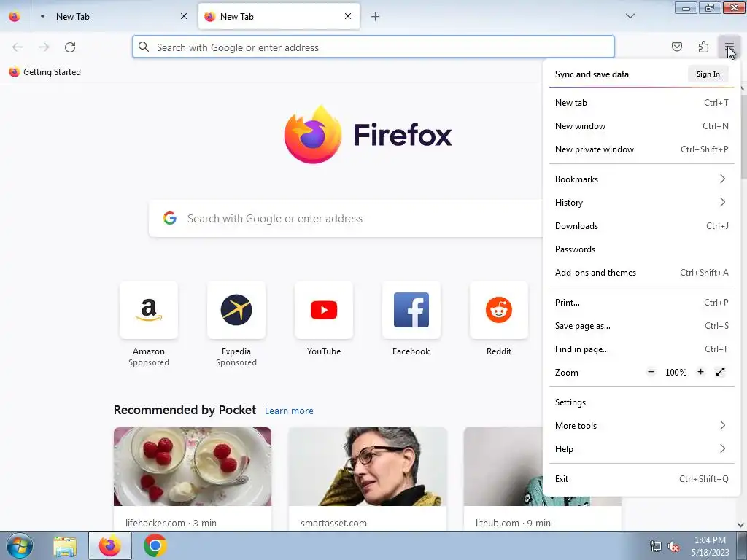747x560 pixels.
Task: Click Sync and save data label
Action: [592, 74]
